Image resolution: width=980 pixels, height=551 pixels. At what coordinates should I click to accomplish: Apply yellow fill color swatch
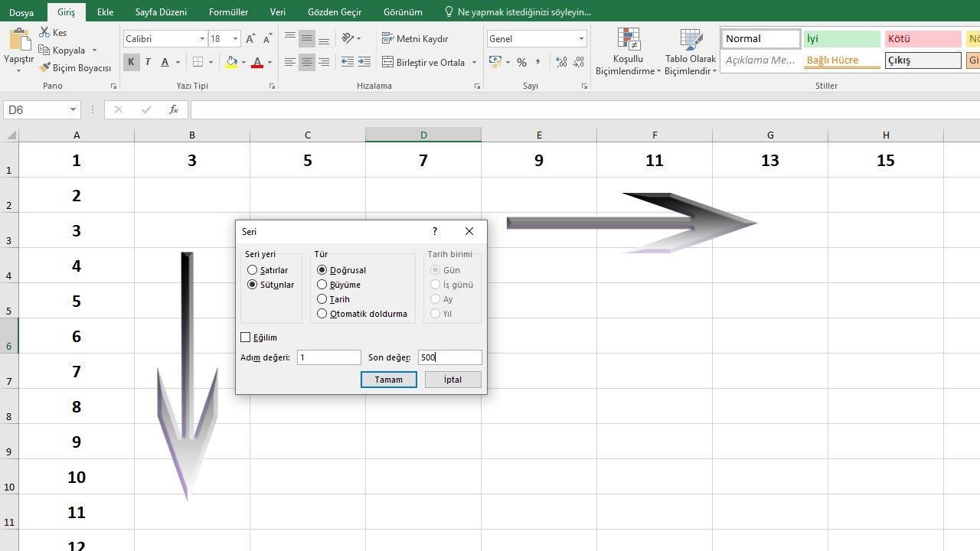pos(231,63)
